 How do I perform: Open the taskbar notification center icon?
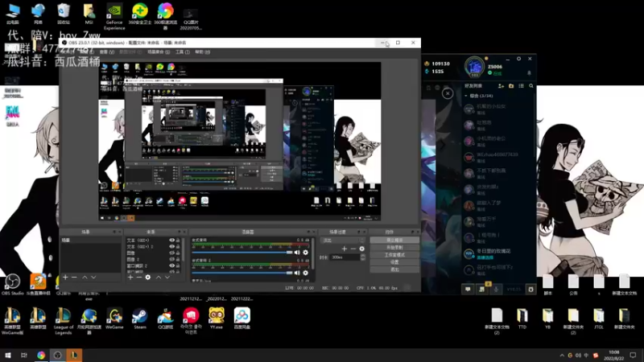click(633, 355)
